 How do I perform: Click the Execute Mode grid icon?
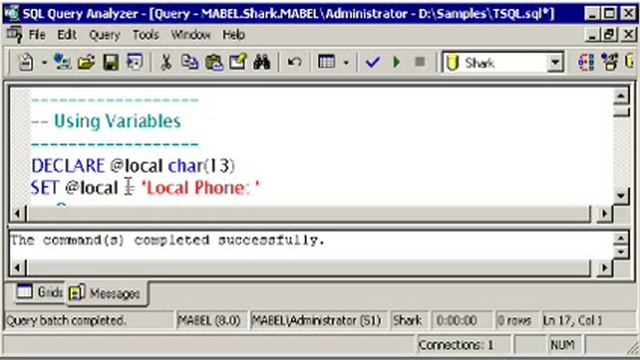(327, 62)
